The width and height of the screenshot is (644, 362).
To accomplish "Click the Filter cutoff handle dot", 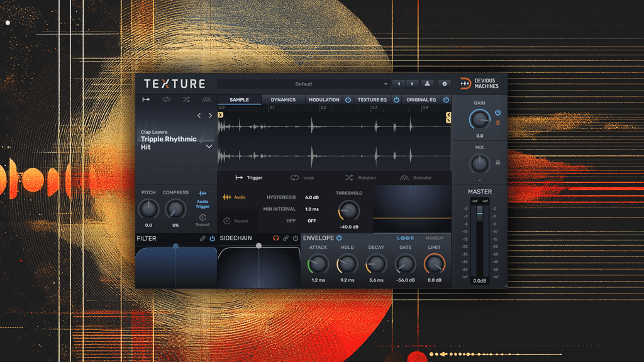I will 175,246.
